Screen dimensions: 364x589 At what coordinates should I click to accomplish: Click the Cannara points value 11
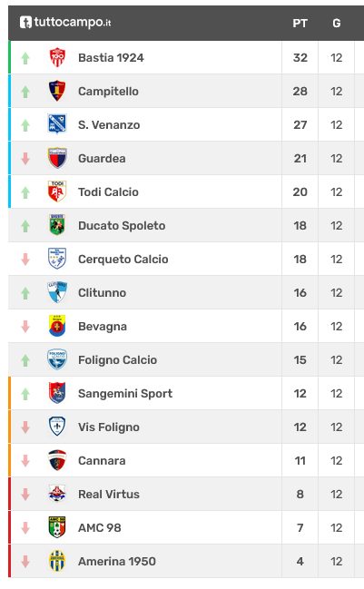pyautogui.click(x=300, y=460)
